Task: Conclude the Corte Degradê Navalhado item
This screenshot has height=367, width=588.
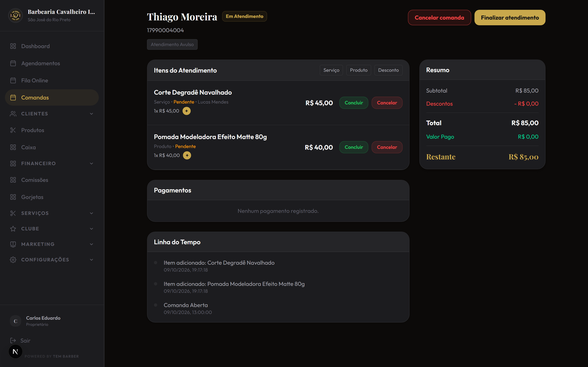Action: click(x=354, y=103)
